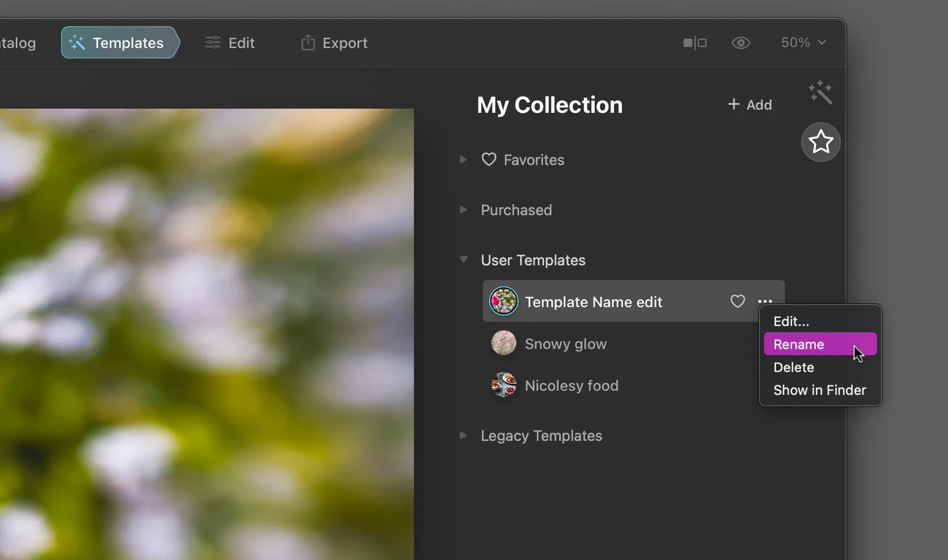Click the Snowy glow template thumbnail
The image size is (948, 560).
pos(503,343)
